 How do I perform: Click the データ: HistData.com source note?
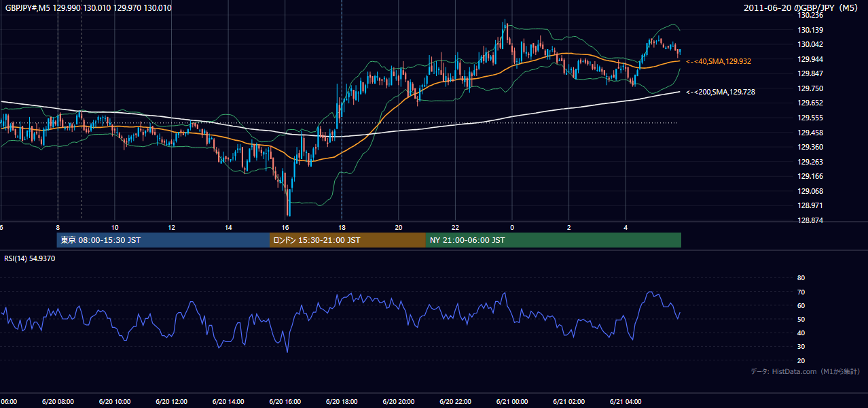(806, 371)
